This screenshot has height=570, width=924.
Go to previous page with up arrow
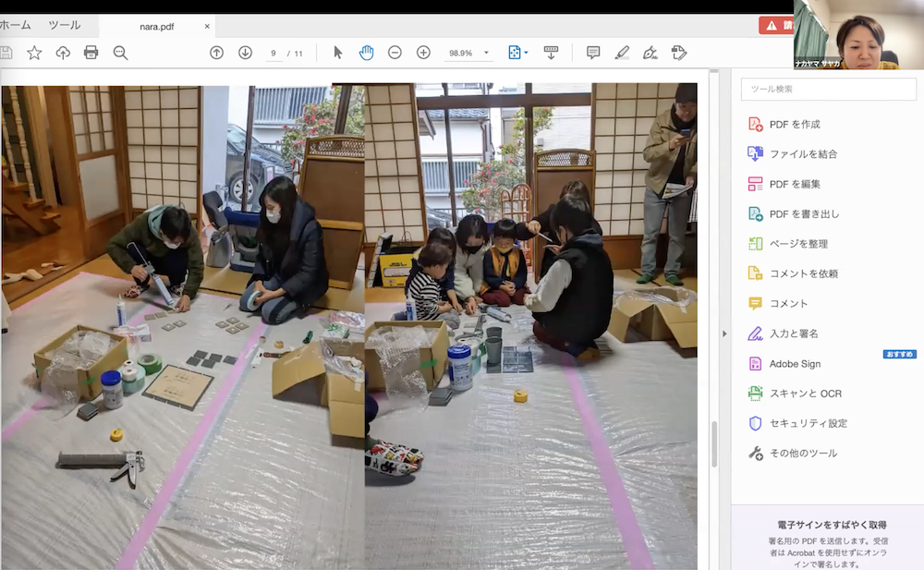[216, 53]
